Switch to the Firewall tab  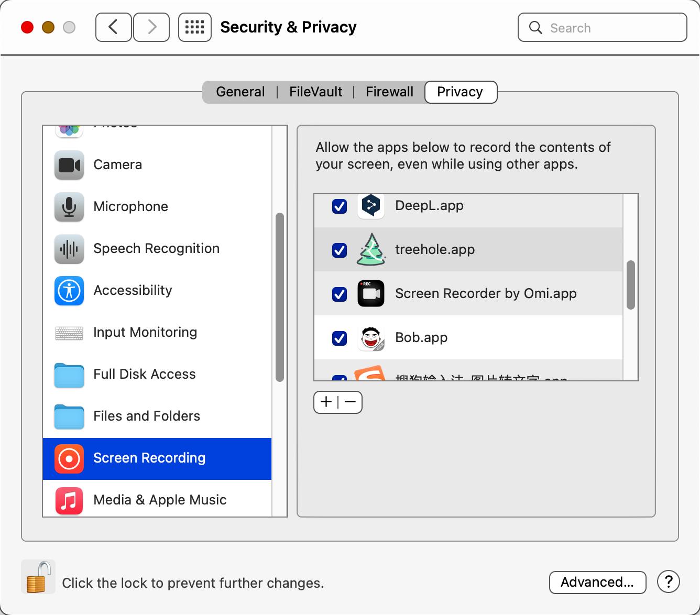390,92
